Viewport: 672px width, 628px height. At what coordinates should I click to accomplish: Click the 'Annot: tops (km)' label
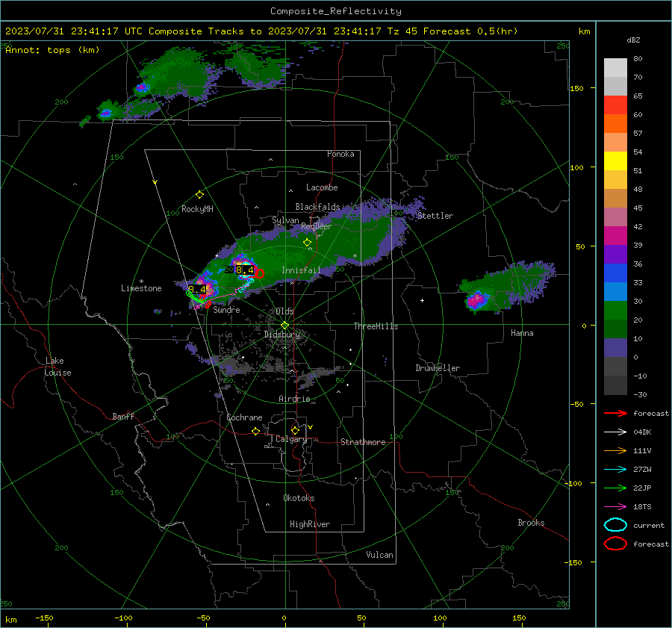tap(52, 50)
